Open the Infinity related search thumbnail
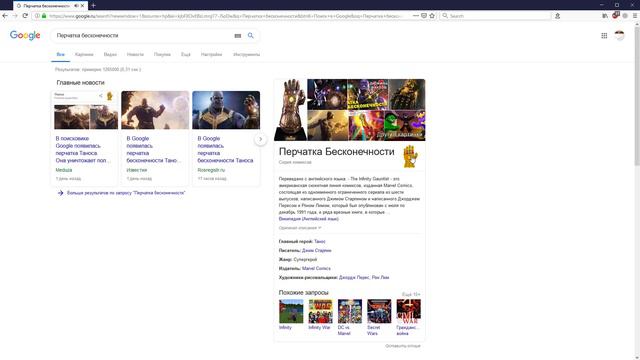 291,311
